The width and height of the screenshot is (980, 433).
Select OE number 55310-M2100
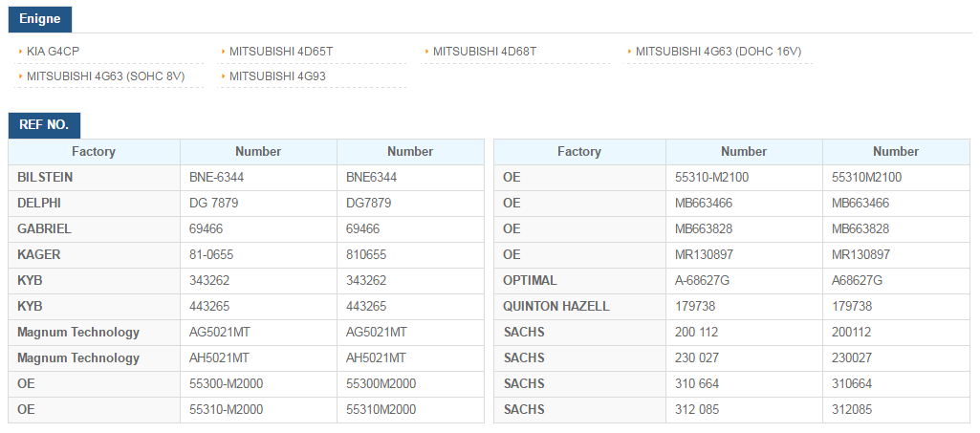tap(745, 178)
